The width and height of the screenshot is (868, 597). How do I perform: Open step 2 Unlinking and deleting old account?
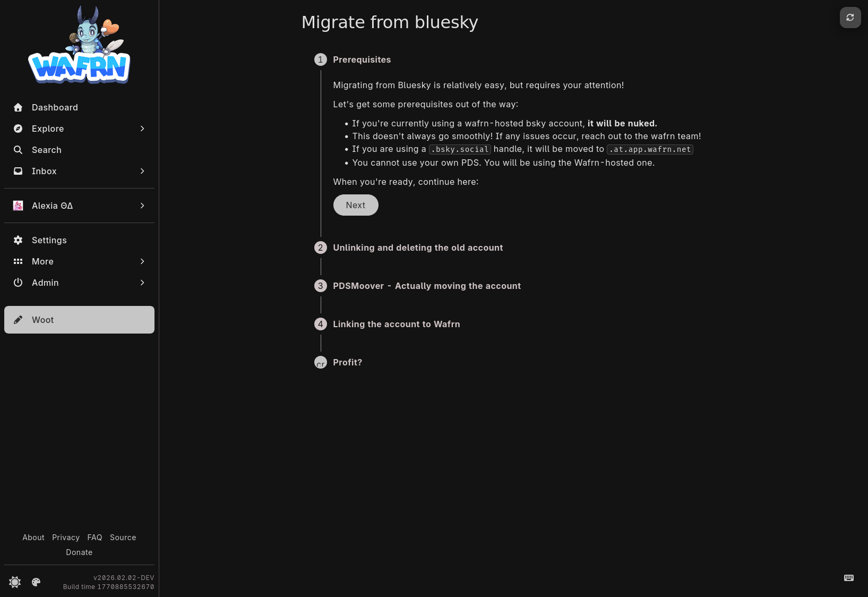tap(417, 248)
